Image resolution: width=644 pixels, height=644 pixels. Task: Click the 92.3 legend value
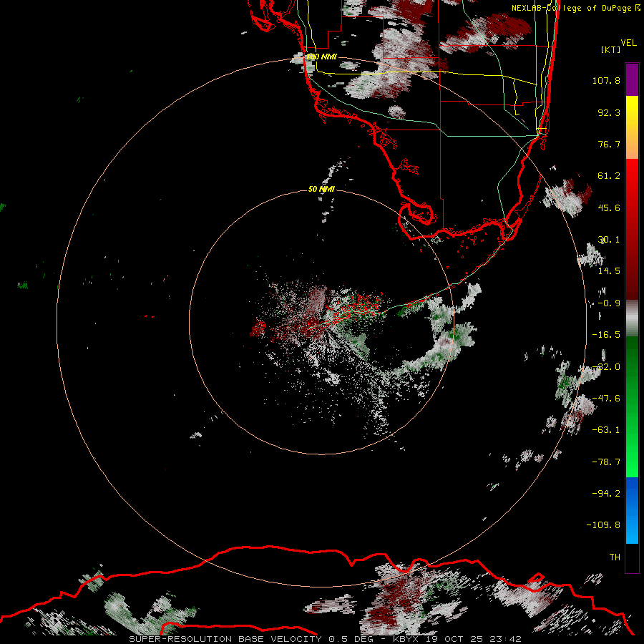[x=609, y=112]
